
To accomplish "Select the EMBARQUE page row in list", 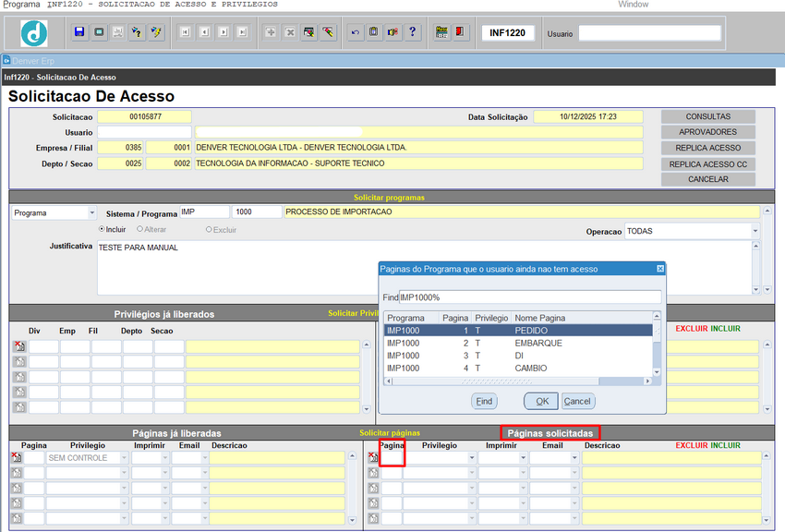I will tap(517, 343).
